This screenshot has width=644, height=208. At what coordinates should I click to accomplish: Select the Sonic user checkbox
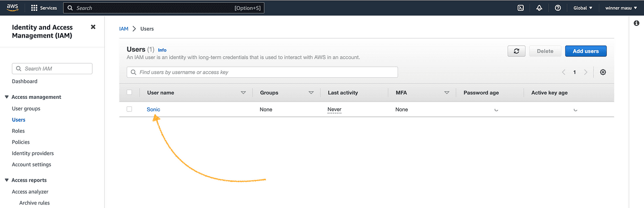[x=130, y=109]
